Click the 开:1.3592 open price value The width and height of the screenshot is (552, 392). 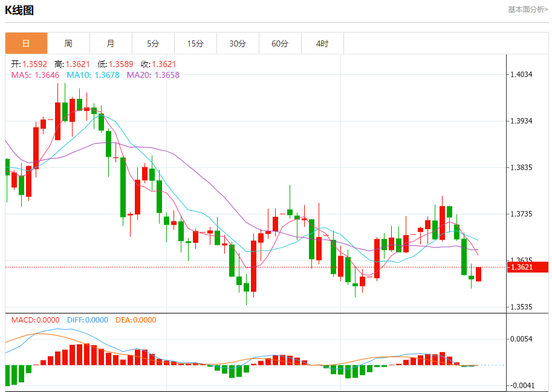click(29, 64)
